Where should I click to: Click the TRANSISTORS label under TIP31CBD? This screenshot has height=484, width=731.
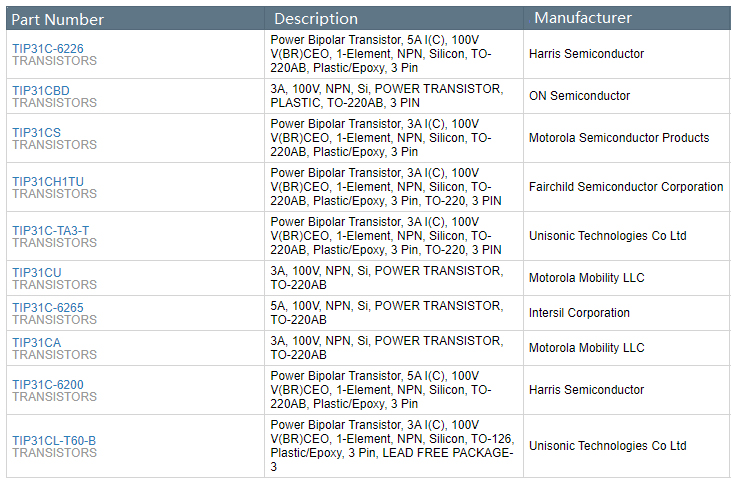[x=54, y=103]
